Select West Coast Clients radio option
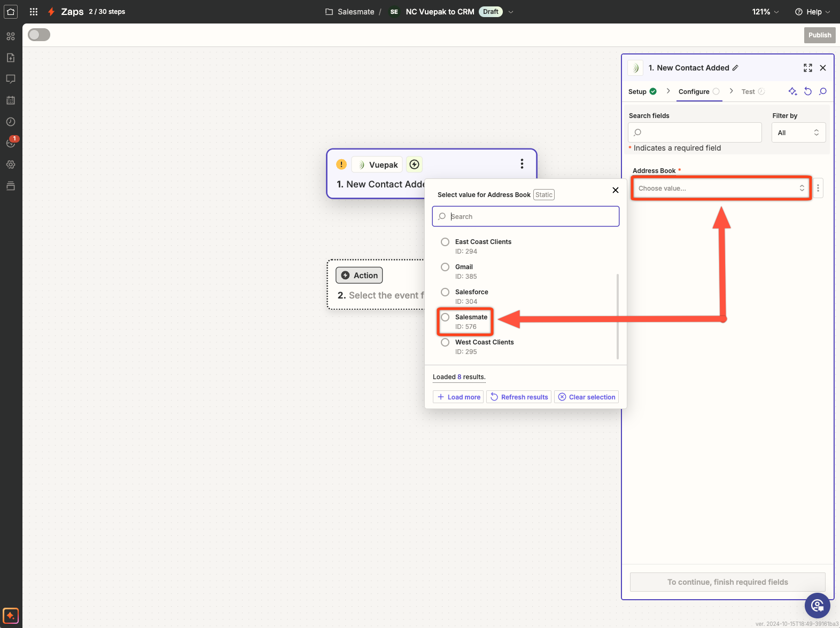840x628 pixels. 445,342
